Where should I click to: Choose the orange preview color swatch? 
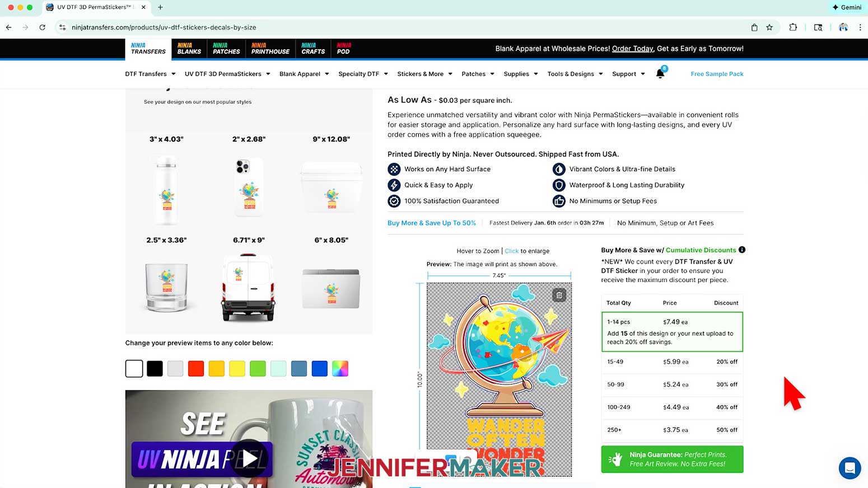216,368
